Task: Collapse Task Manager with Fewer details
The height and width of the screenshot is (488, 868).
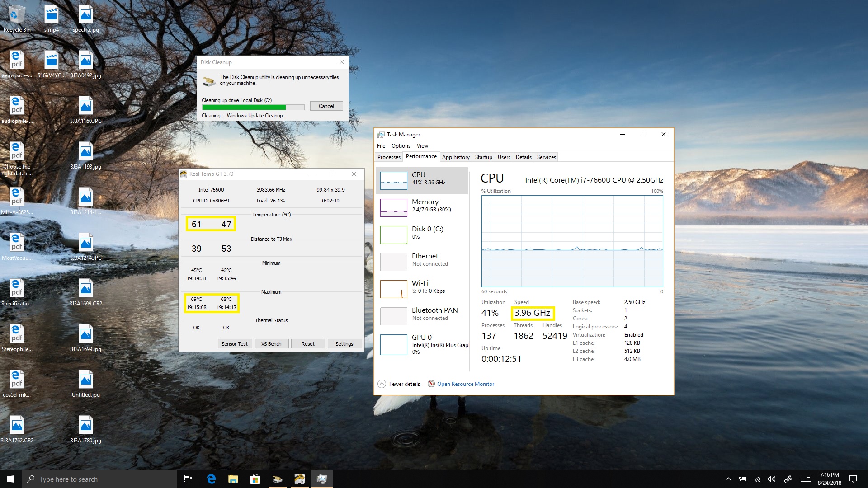Action: pyautogui.click(x=399, y=384)
